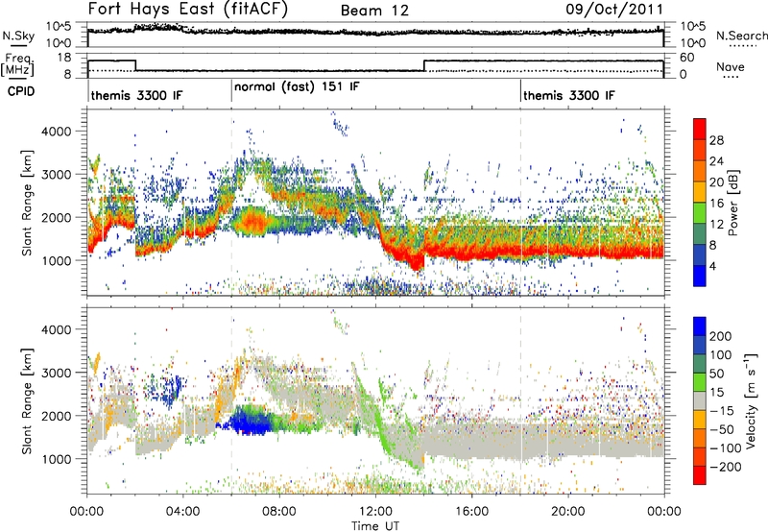
Task: Click the 'N.Sky' legend label
Action: click(x=18, y=36)
